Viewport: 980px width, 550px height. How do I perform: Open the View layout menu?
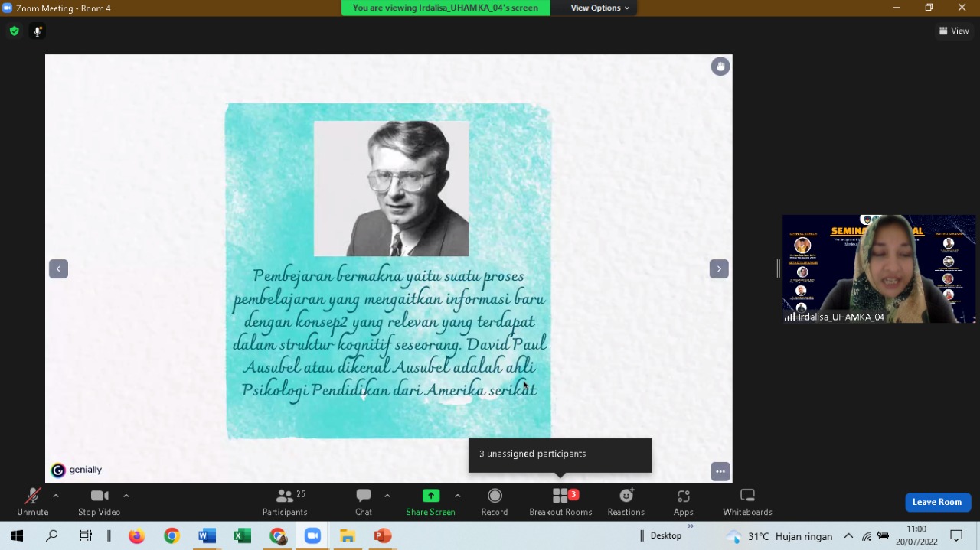(954, 31)
